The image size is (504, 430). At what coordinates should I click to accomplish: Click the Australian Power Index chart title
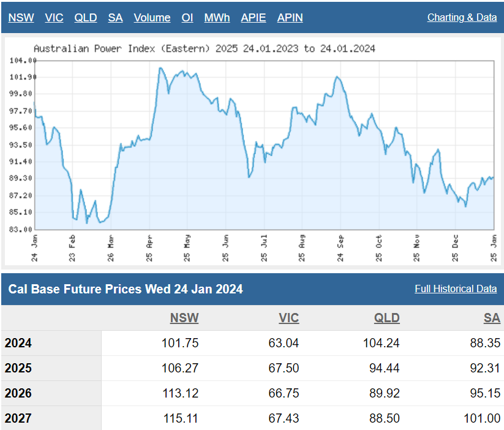tap(204, 48)
